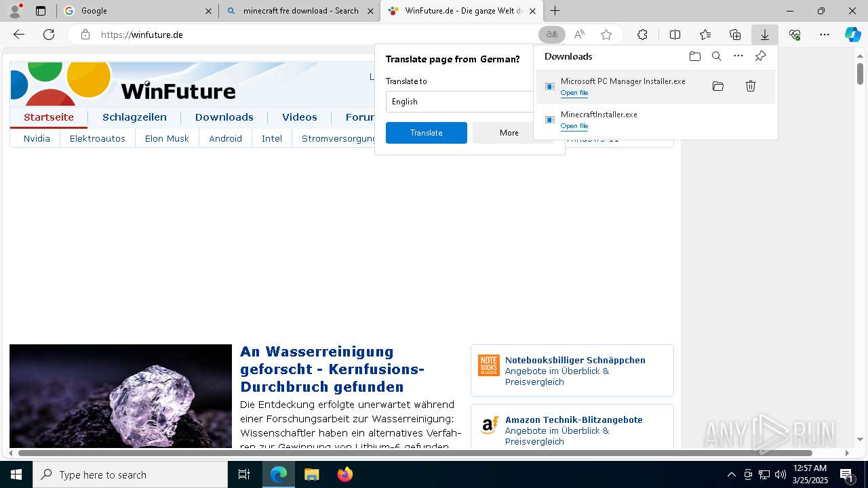Close the minecraft fre download tab
The width and height of the screenshot is (868, 488).
coord(370,11)
